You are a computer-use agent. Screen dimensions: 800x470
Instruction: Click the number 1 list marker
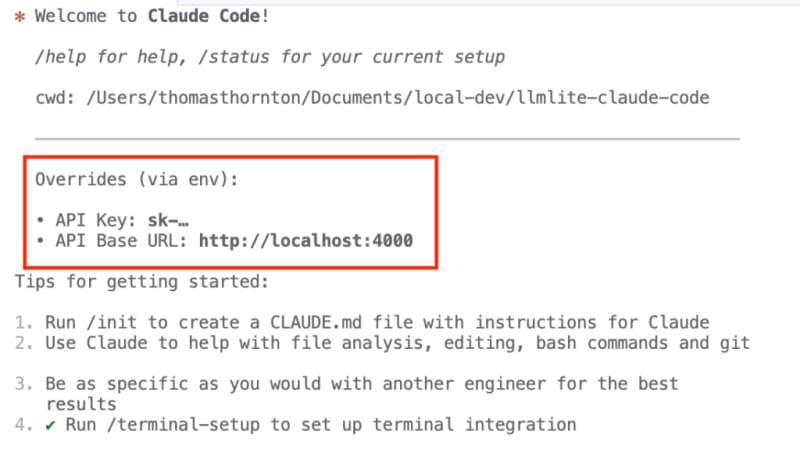(24, 323)
